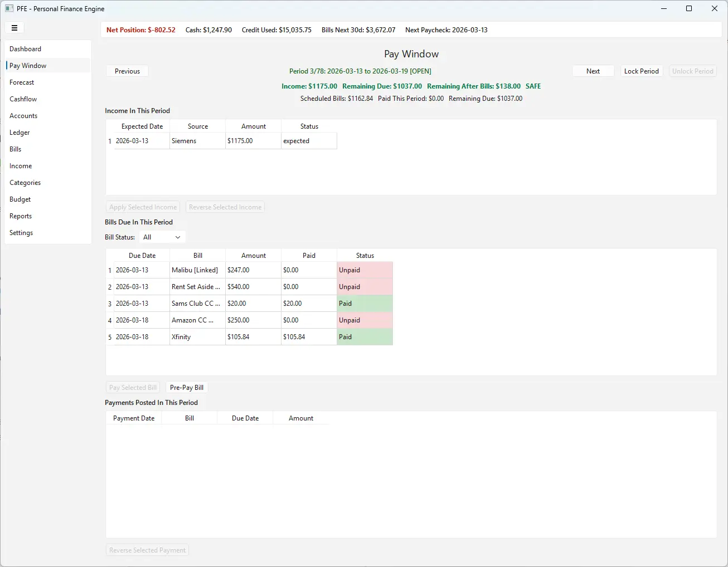
Task: Click the $247.00 bill amount cell
Action: click(x=254, y=270)
